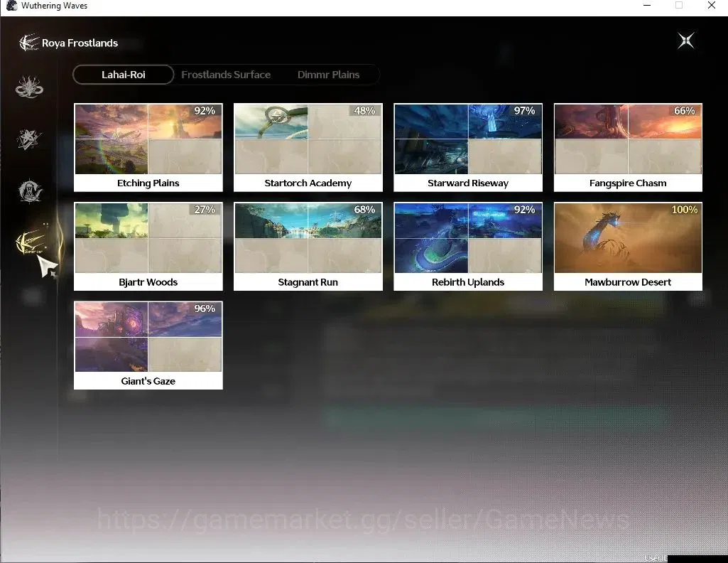
Task: Select the Rebirth Uplands area card
Action: [x=468, y=246]
